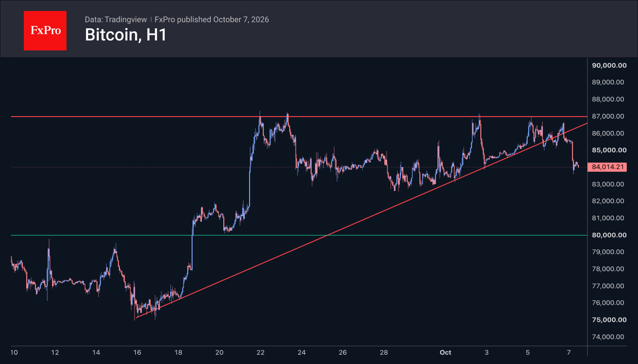
Task: Click the 83,000.00 price axis label
Action: tap(608, 184)
